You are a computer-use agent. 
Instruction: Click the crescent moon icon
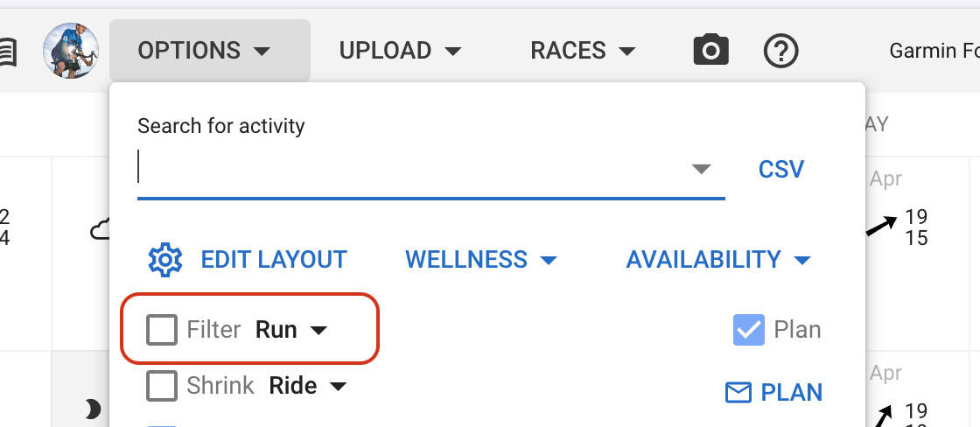[x=93, y=408]
